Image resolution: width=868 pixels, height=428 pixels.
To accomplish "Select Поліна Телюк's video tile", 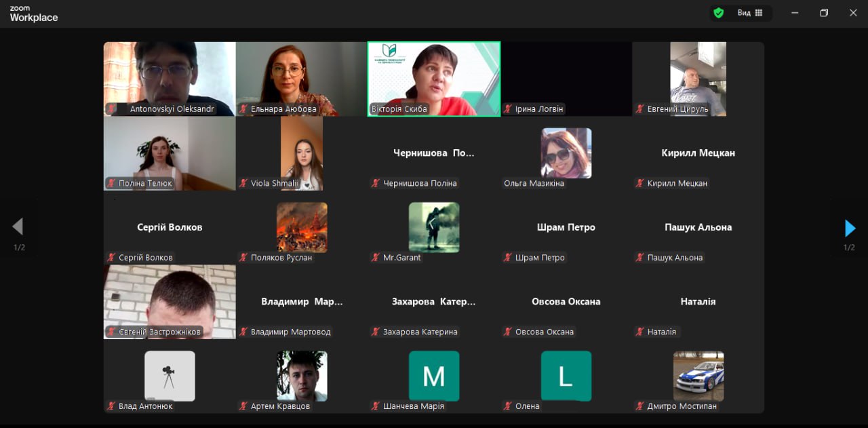I will point(170,153).
